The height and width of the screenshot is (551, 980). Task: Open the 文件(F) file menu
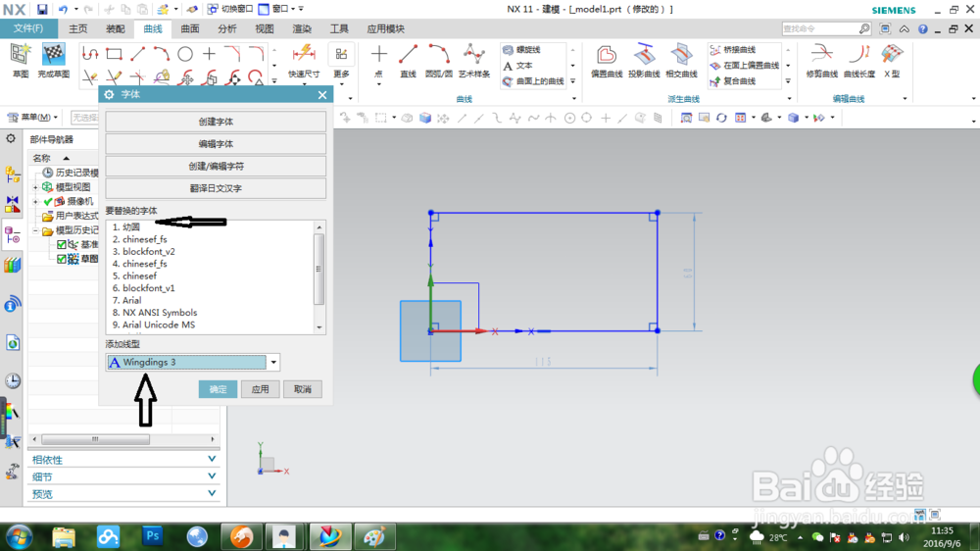(x=28, y=28)
